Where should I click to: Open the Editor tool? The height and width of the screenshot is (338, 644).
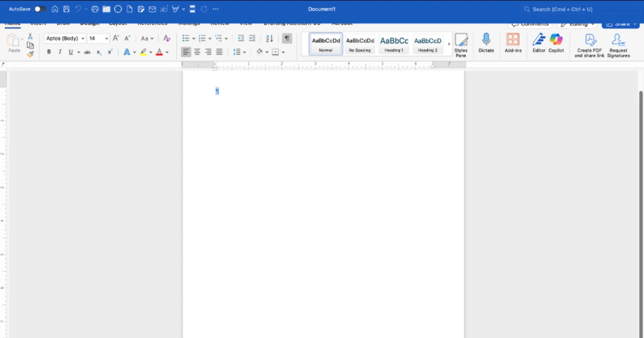539,43
